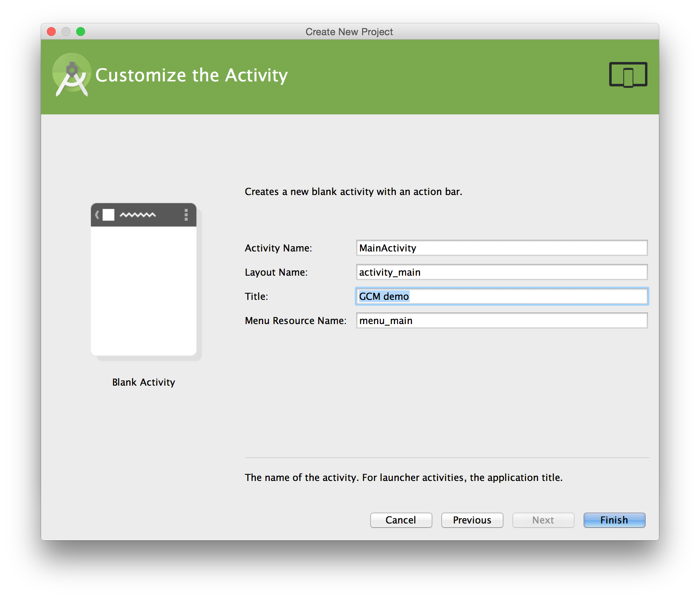The height and width of the screenshot is (599, 700).
Task: Click the Menu Resource Name field
Action: [x=502, y=321]
